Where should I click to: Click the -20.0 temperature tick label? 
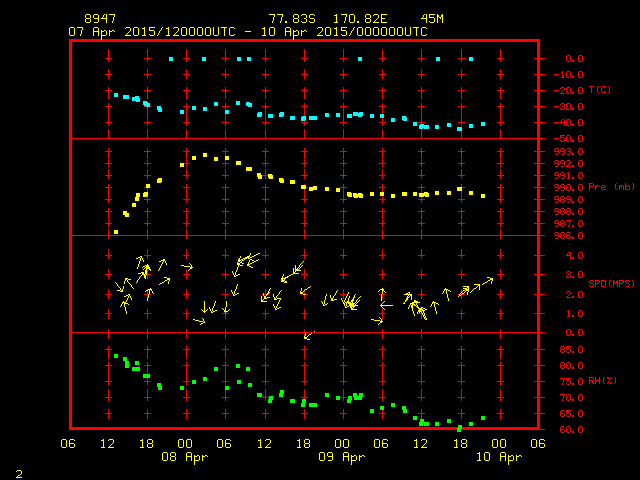click(x=569, y=91)
